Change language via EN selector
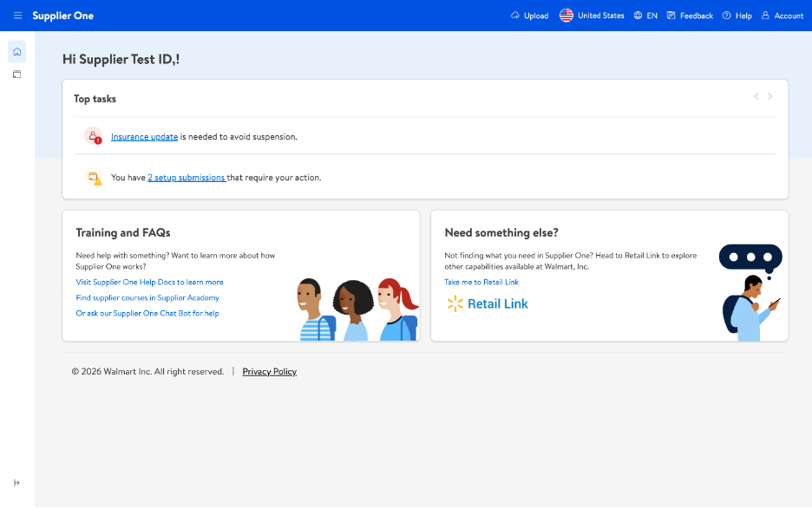The height and width of the screenshot is (508, 812). (645, 16)
